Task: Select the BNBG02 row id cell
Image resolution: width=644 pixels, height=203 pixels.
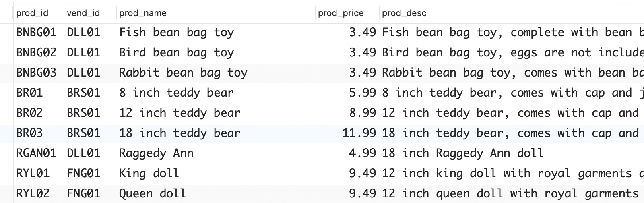Action: 36,52
